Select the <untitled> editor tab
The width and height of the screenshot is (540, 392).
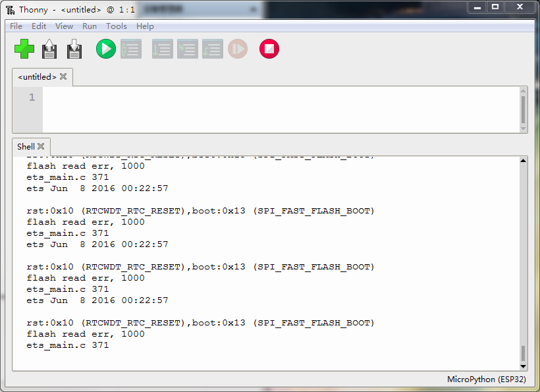coord(36,77)
